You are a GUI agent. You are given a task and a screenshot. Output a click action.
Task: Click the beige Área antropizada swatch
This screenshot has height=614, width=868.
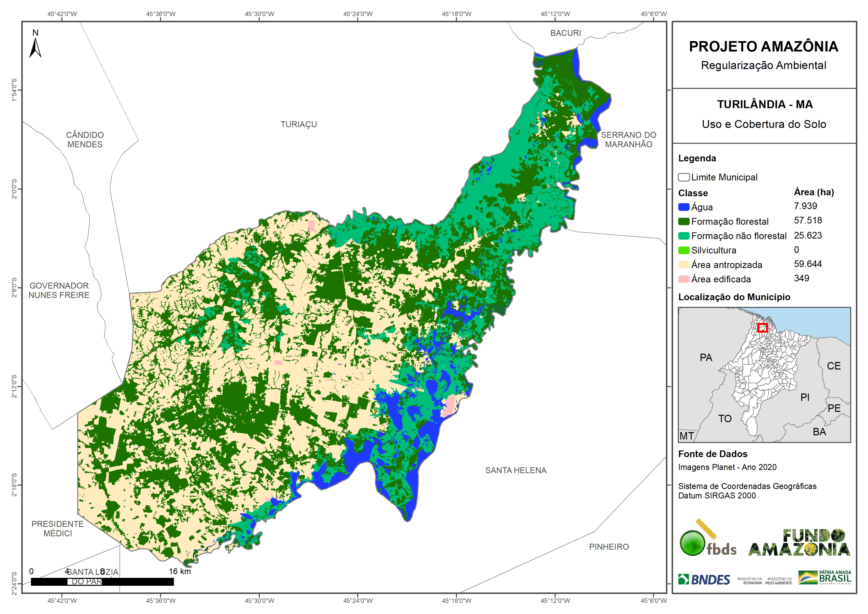pyautogui.click(x=683, y=265)
